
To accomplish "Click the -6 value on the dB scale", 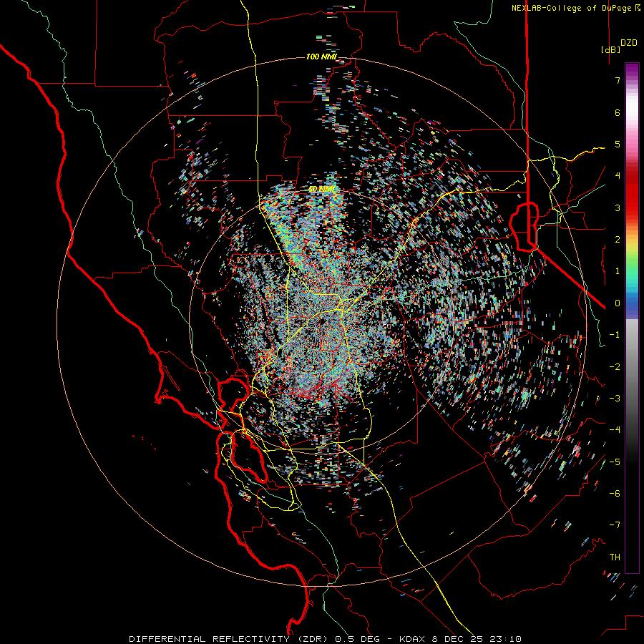I will (615, 494).
